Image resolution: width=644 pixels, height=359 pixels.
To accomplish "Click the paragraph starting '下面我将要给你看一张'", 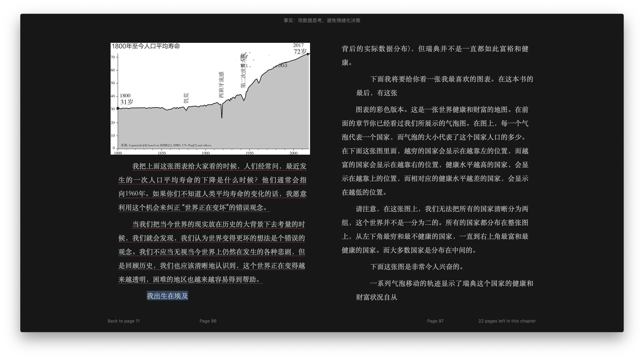I will point(445,86).
